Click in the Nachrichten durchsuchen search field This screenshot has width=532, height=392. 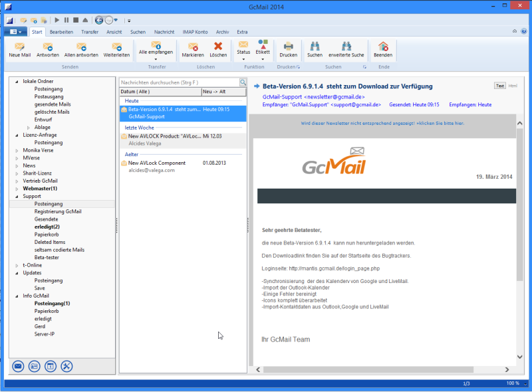180,82
